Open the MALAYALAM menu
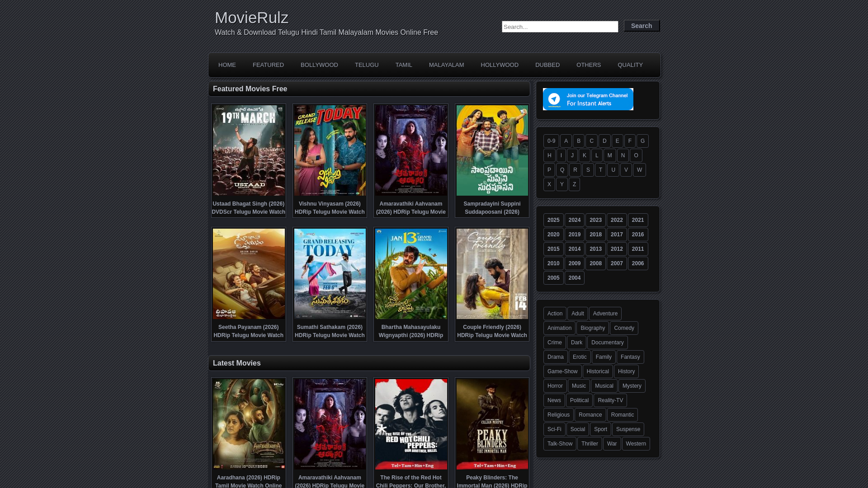The image size is (868, 488). pos(446,65)
